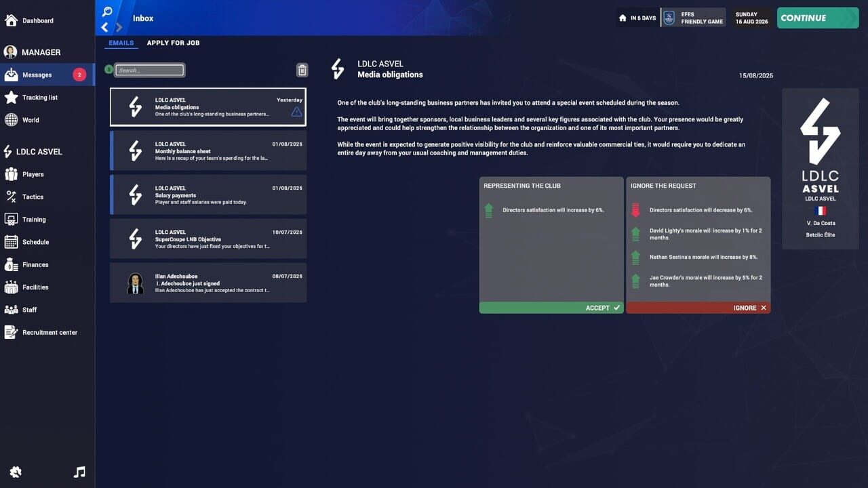Screen dimensions: 868x488
Task: Delete email with the trash icon
Action: click(302, 70)
